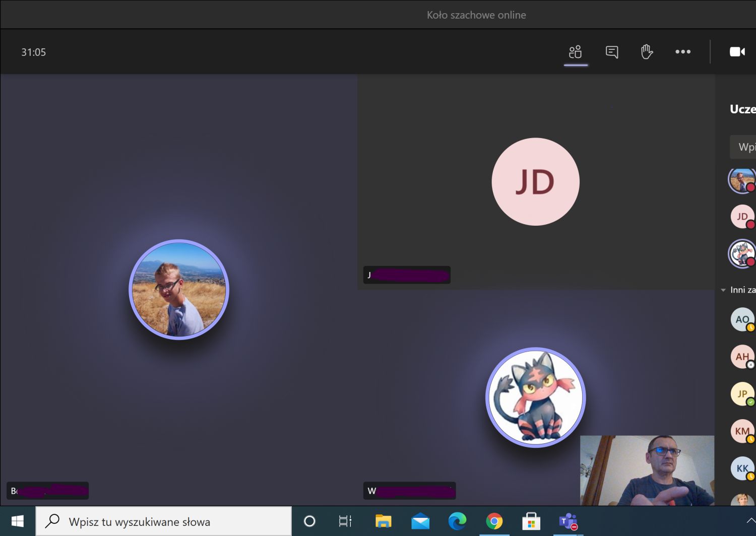Screen dimensions: 756x536
Task: Click the large JD avatar tile
Action: [x=535, y=182]
